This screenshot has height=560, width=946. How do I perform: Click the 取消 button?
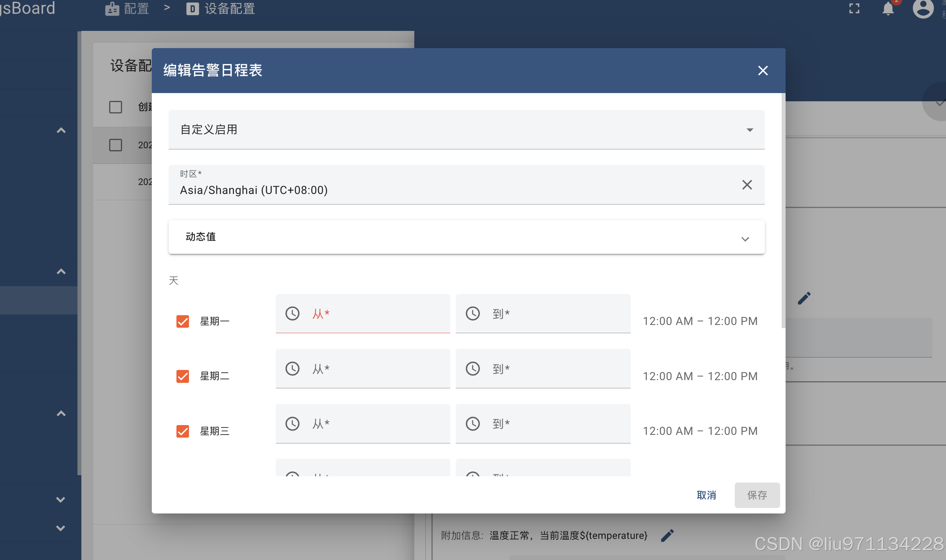706,495
